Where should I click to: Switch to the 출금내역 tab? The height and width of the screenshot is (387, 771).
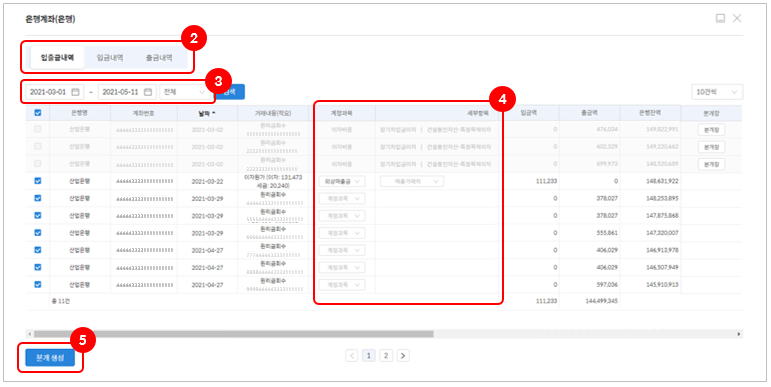159,58
